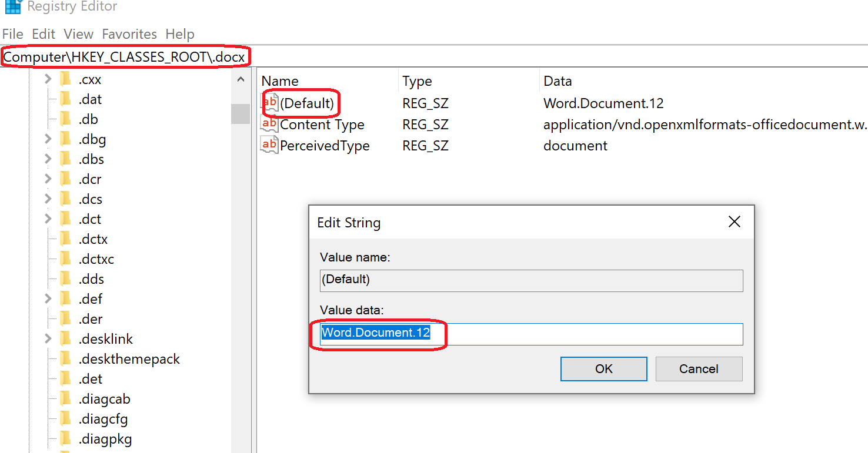Select the .der folder icon

(65, 319)
